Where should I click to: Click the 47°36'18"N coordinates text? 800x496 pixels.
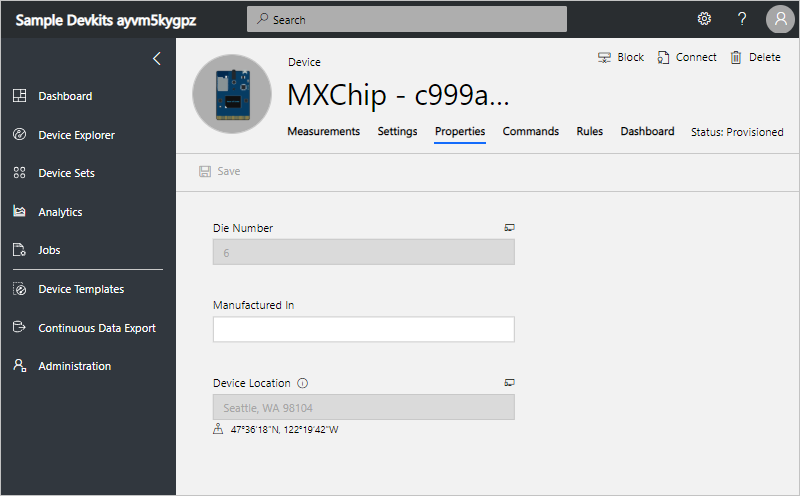(284, 430)
